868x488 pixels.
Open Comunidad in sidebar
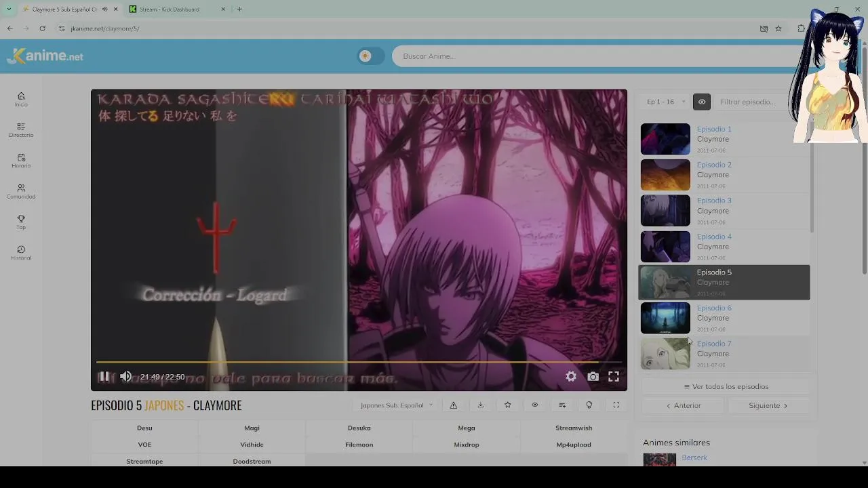pos(21,192)
